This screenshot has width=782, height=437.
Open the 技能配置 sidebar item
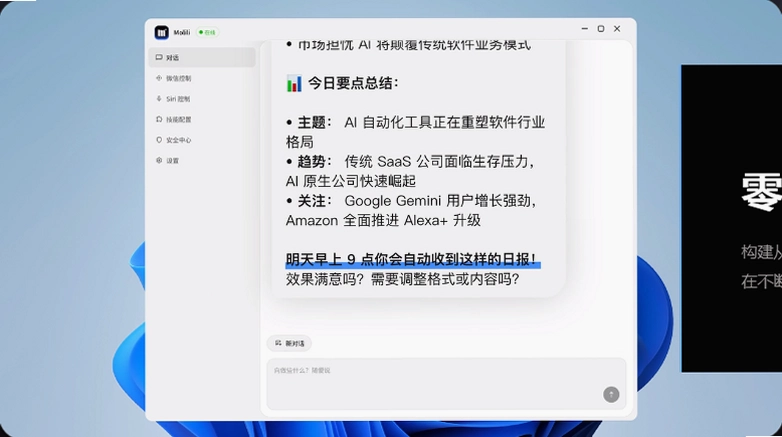coord(202,119)
